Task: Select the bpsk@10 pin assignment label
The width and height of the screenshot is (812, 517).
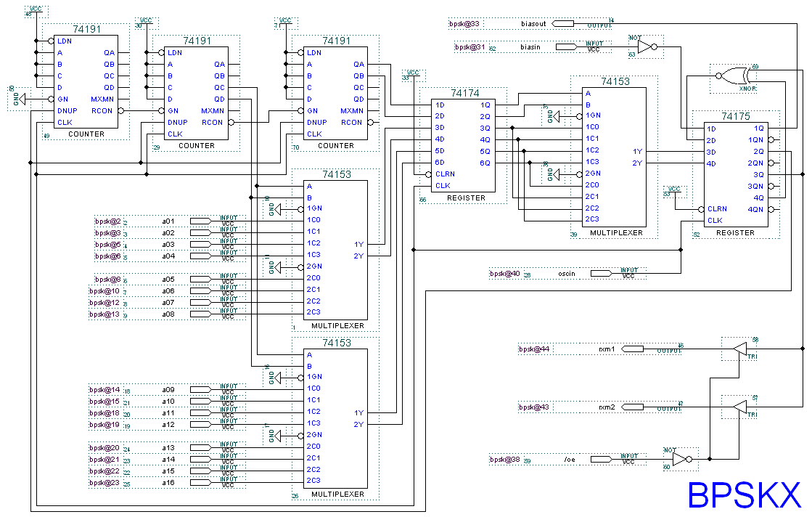Action: [104, 291]
